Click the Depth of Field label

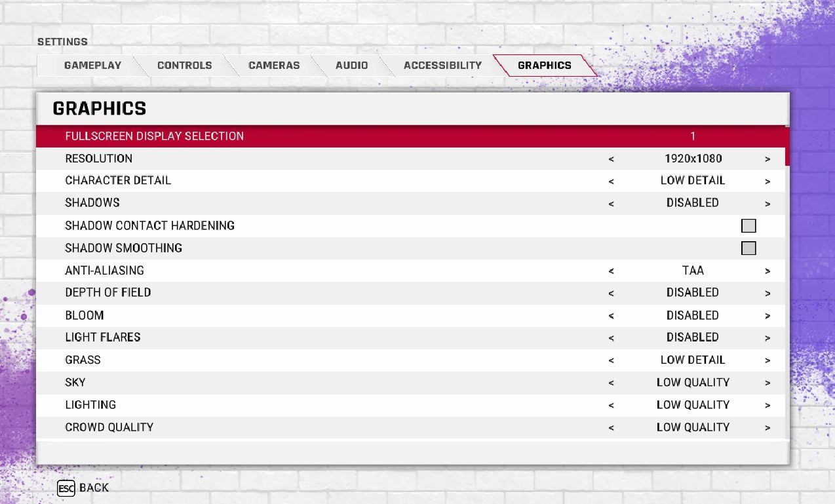click(108, 293)
